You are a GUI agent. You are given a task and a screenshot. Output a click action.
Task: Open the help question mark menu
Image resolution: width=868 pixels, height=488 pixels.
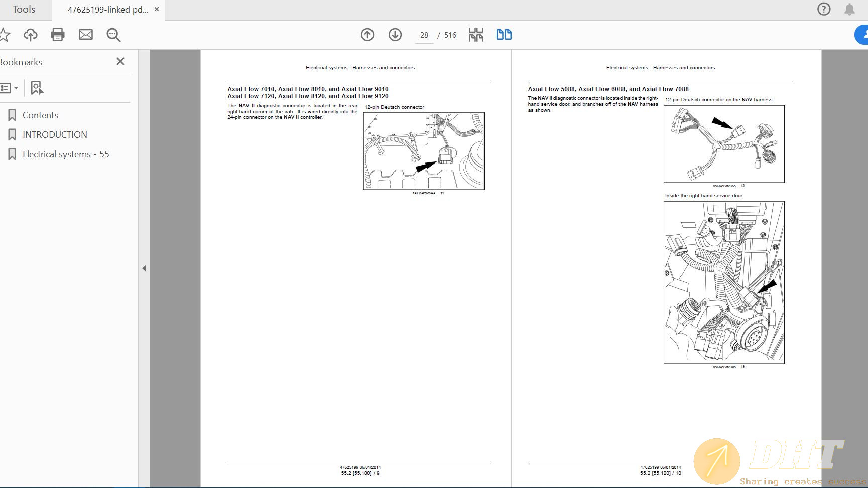[x=824, y=9]
